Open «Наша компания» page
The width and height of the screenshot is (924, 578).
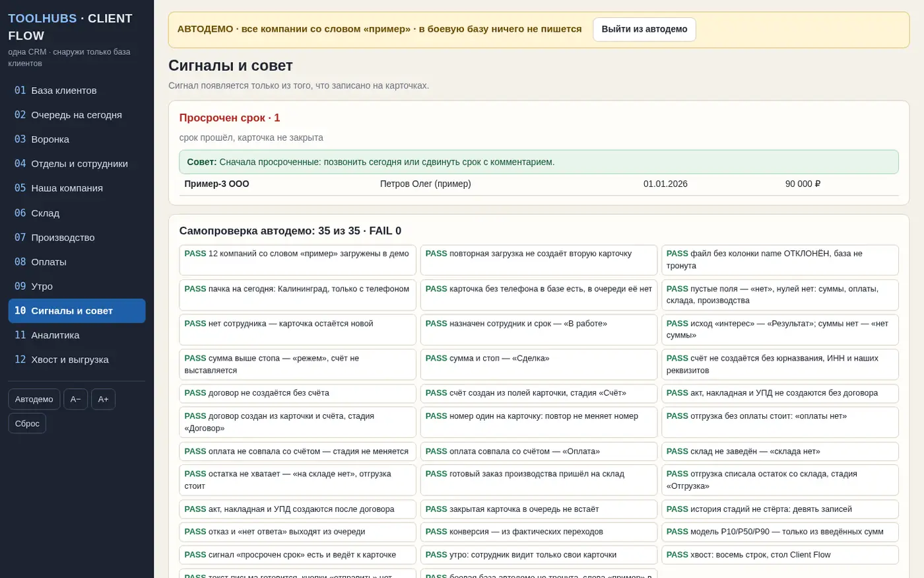(x=77, y=188)
